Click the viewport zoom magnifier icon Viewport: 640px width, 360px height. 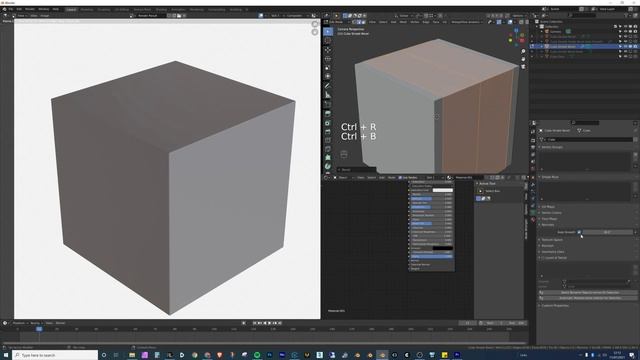click(523, 52)
